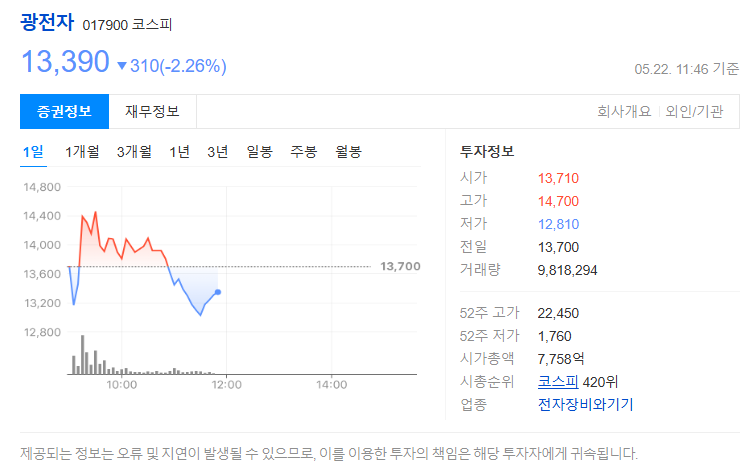Switch chart to 주봉 candles

304,152
